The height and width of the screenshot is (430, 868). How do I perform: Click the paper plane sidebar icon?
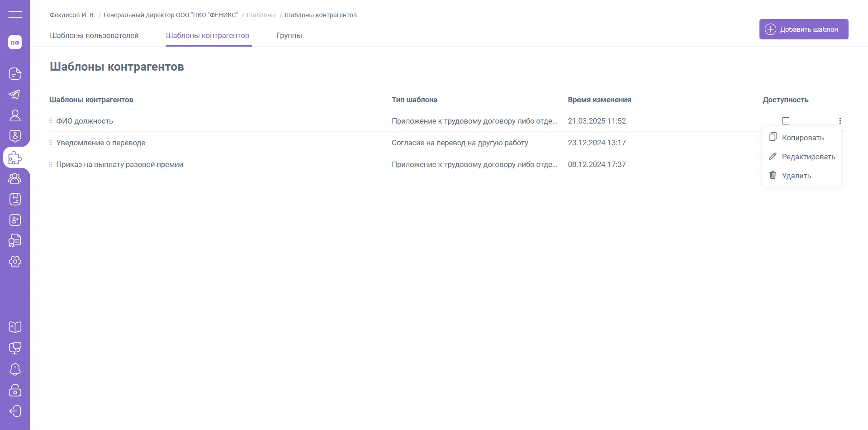pos(15,95)
